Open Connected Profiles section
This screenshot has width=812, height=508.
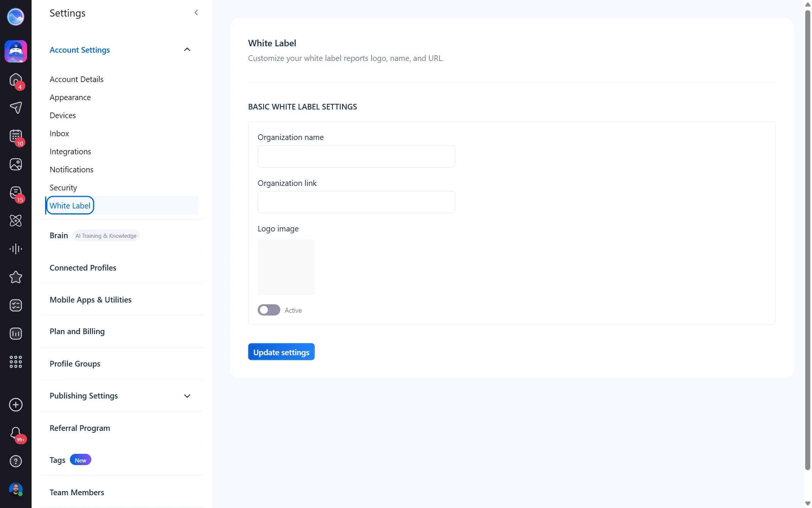(x=83, y=268)
